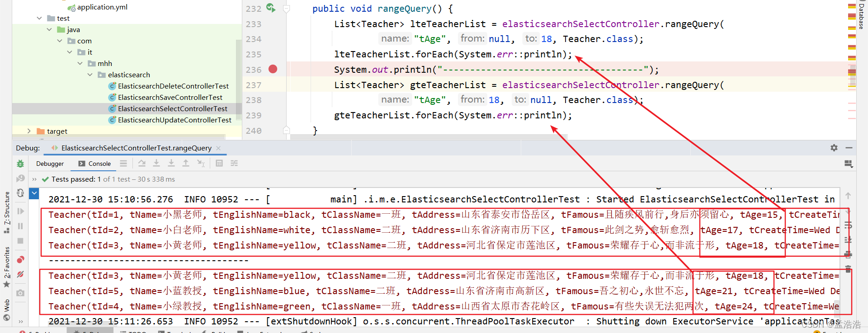Click the Step Out icon
Image resolution: width=868 pixels, height=333 pixels.
coord(186,164)
